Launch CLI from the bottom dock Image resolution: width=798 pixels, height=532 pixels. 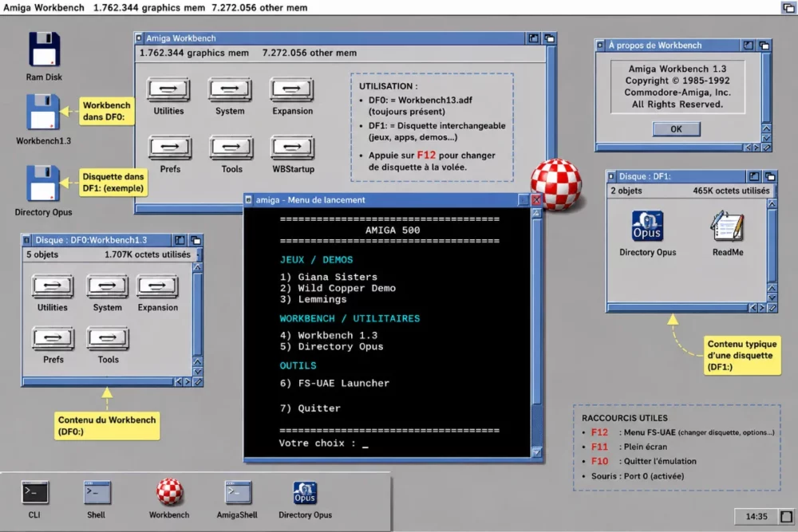(x=35, y=492)
